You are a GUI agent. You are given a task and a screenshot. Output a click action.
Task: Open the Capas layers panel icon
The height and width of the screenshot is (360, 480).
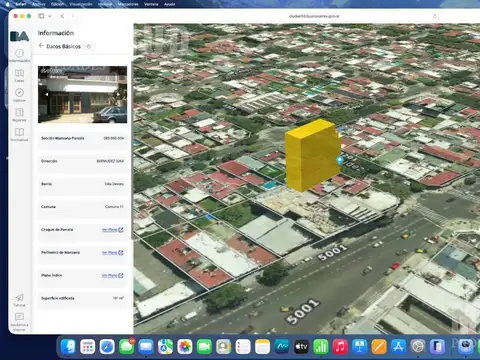coord(19,75)
